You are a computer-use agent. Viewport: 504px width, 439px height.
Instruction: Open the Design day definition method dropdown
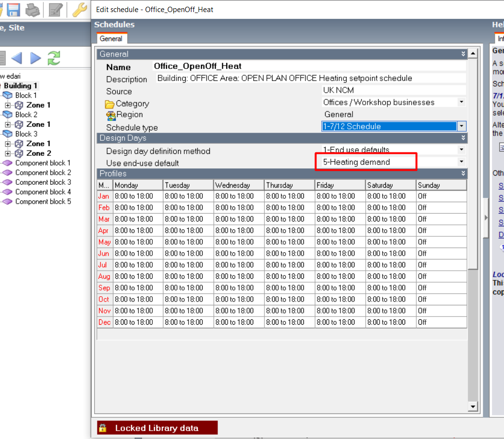click(462, 150)
